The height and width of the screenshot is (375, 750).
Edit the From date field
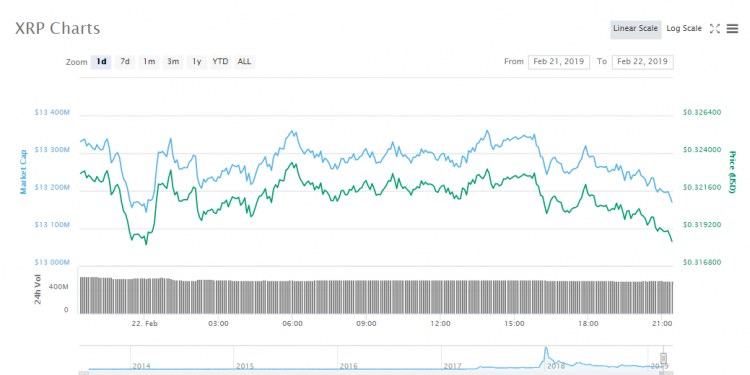[x=559, y=62]
